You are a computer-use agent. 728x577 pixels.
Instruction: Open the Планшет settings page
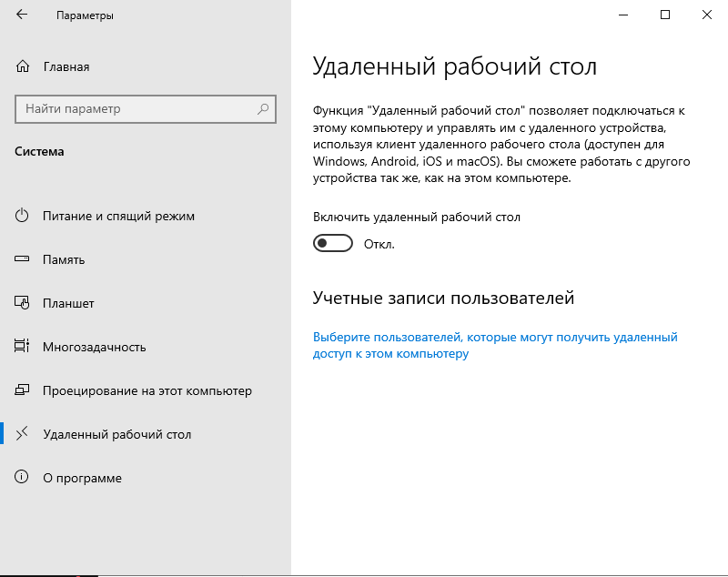pos(69,303)
